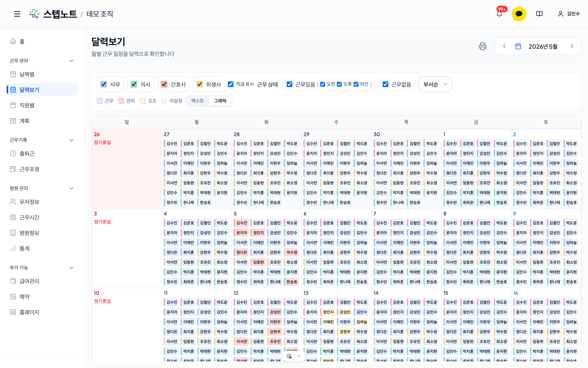Collapse the 병원 관리 section
Image resolution: width=588 pixels, height=368 pixels.
71,188
